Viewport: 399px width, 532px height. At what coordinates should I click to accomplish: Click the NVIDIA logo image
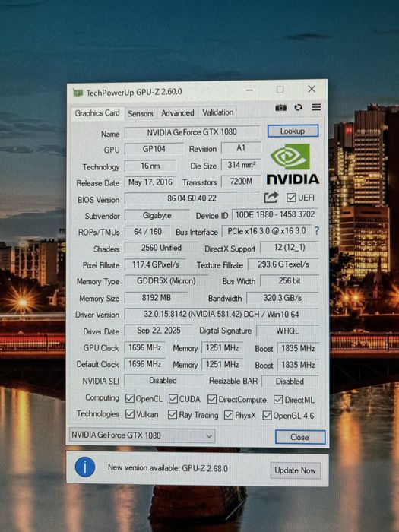(293, 164)
